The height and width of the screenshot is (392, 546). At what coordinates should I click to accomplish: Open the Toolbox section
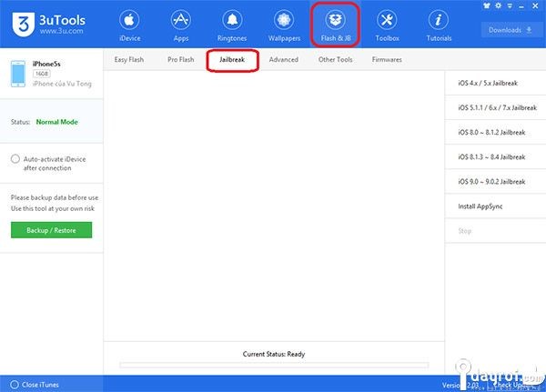(387, 25)
